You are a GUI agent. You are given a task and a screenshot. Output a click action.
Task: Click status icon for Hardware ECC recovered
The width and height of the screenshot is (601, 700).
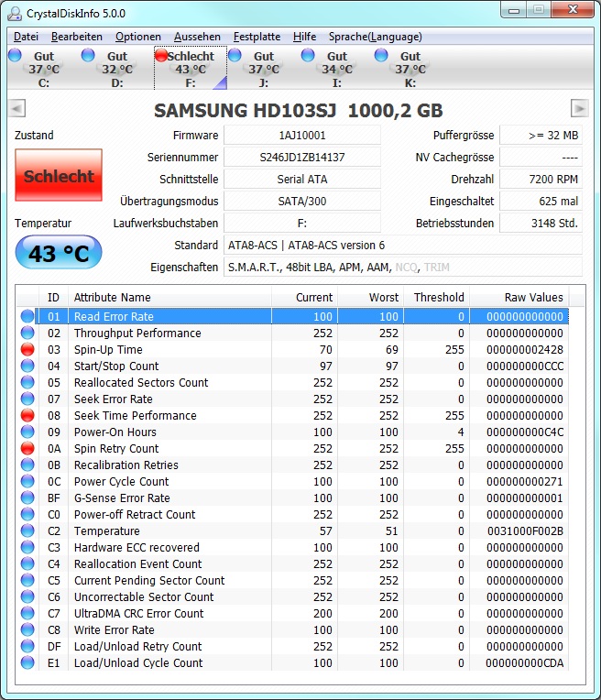(27, 547)
